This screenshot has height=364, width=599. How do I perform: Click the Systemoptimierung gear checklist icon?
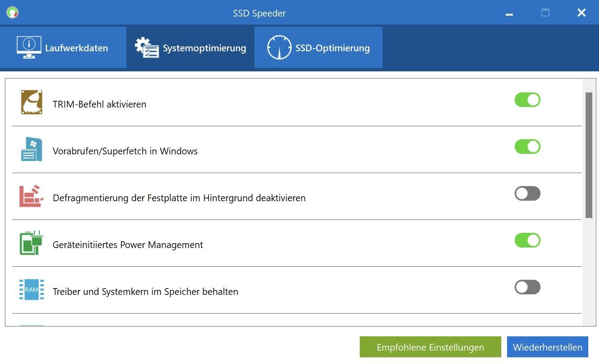147,47
